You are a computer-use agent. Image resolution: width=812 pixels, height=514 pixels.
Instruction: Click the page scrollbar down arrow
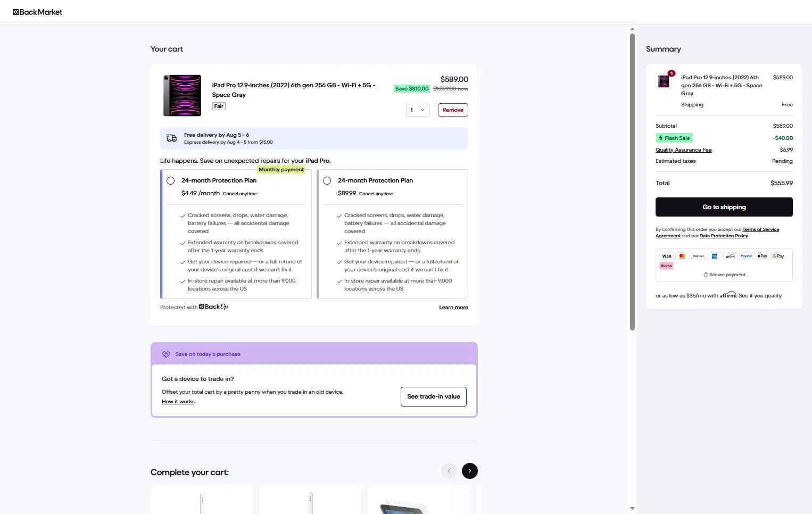632,509
